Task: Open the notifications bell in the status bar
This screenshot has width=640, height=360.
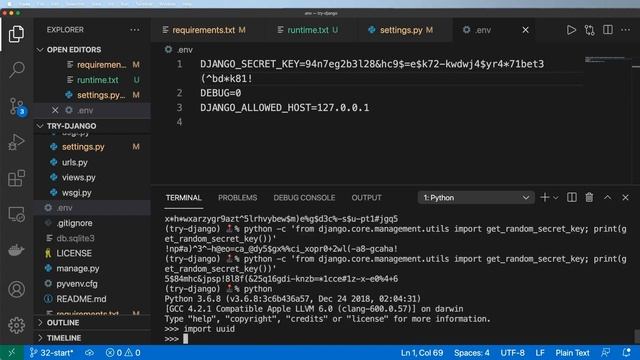Action: click(x=626, y=353)
